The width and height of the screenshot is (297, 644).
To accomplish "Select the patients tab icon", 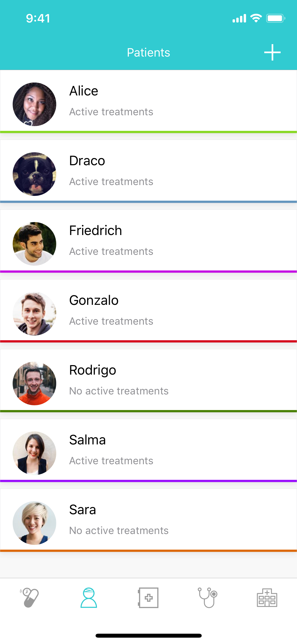I will click(89, 597).
